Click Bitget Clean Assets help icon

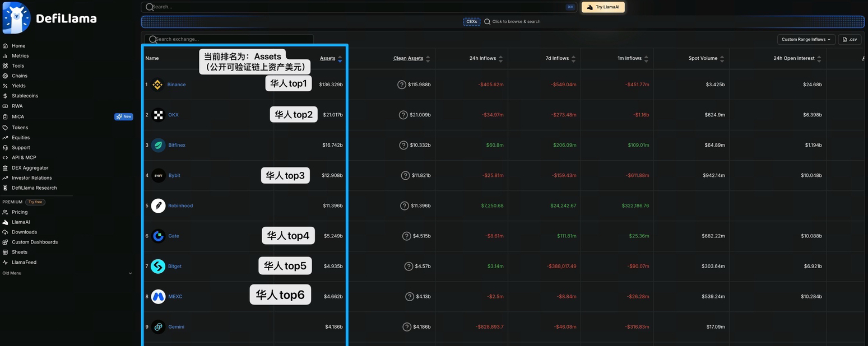click(409, 266)
